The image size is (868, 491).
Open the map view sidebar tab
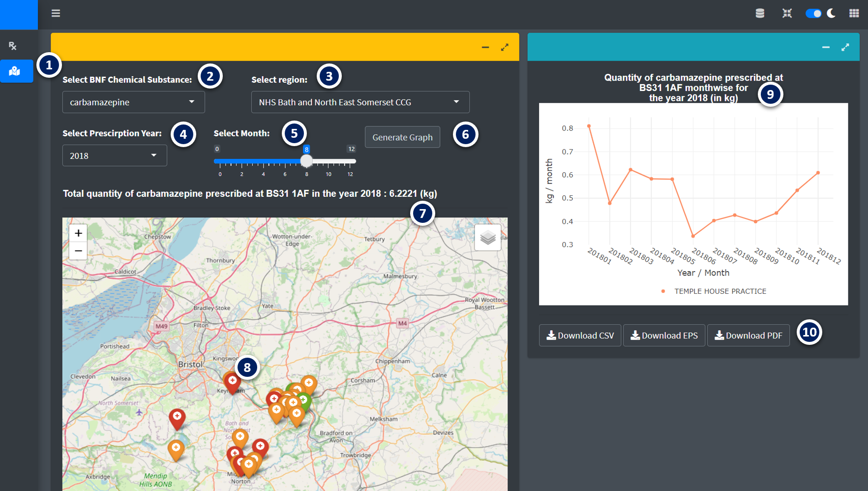pyautogui.click(x=15, y=71)
